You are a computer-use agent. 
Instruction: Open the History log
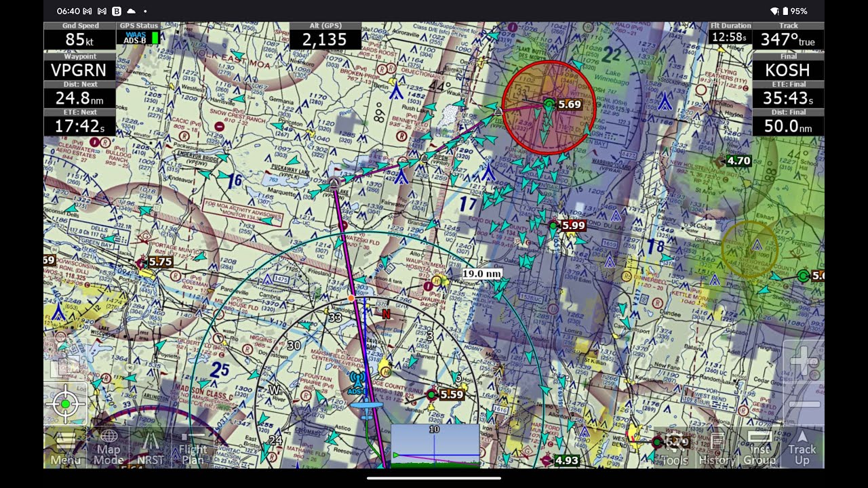717,447
